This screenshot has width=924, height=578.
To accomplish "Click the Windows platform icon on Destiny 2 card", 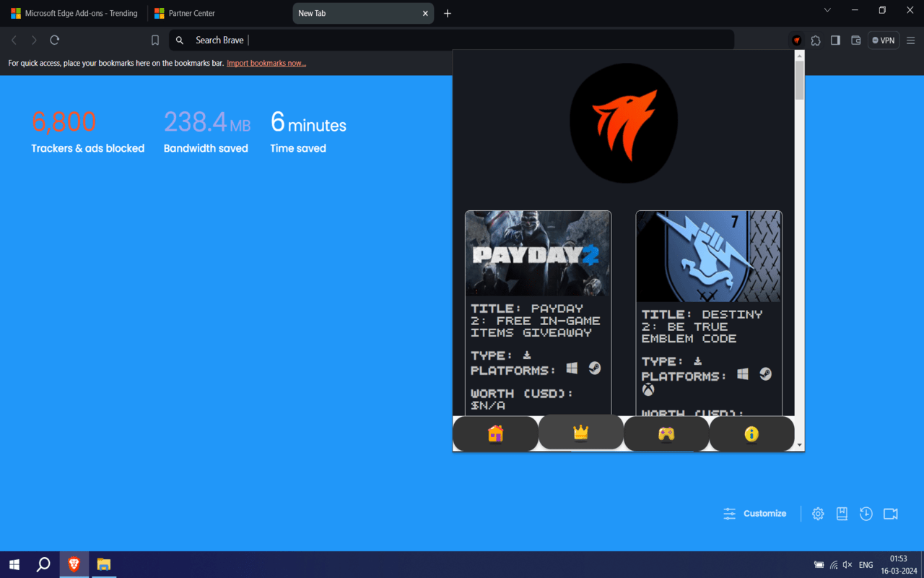I will (x=743, y=374).
